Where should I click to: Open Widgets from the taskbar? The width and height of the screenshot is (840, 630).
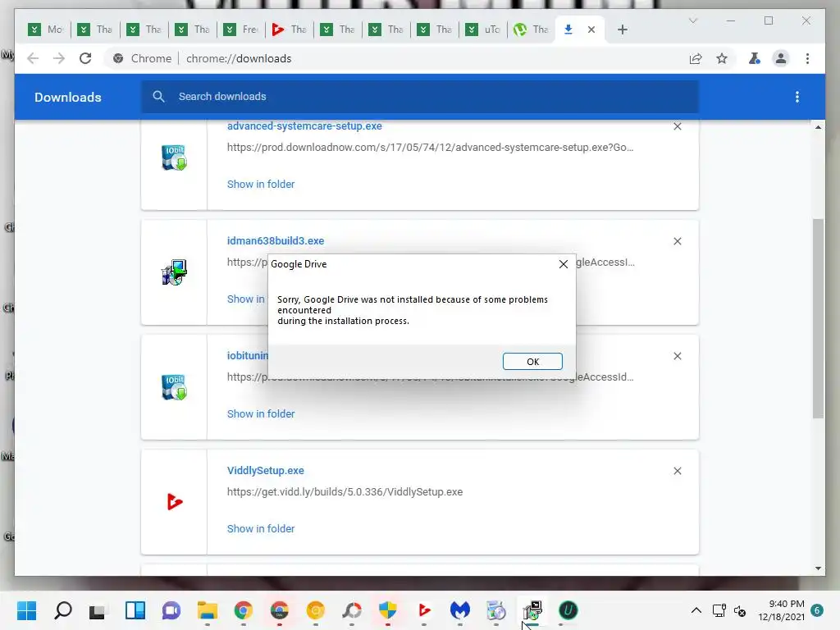point(135,610)
